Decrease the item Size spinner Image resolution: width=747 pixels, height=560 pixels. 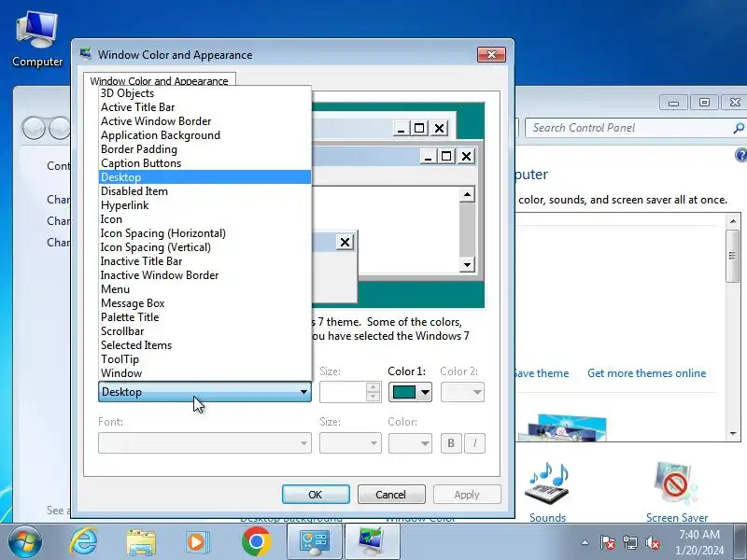373,397
